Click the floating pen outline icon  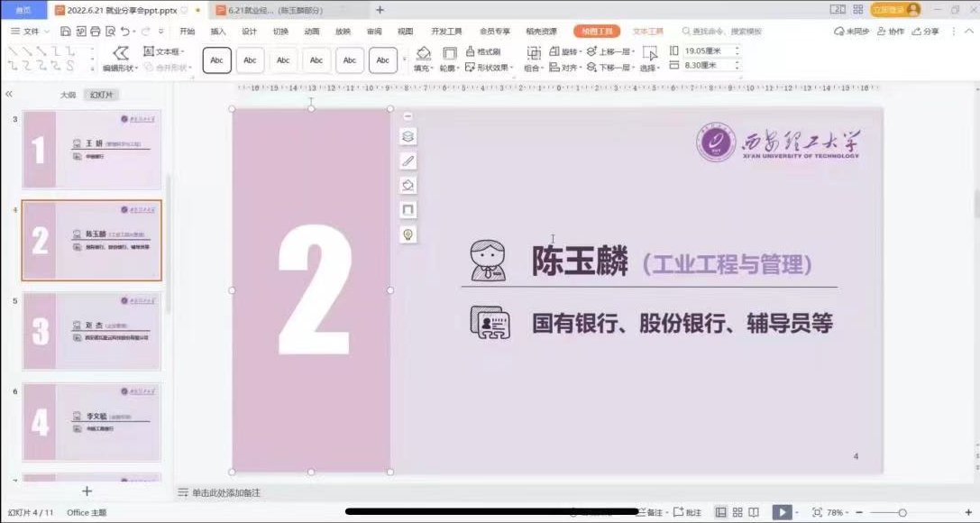pos(408,161)
